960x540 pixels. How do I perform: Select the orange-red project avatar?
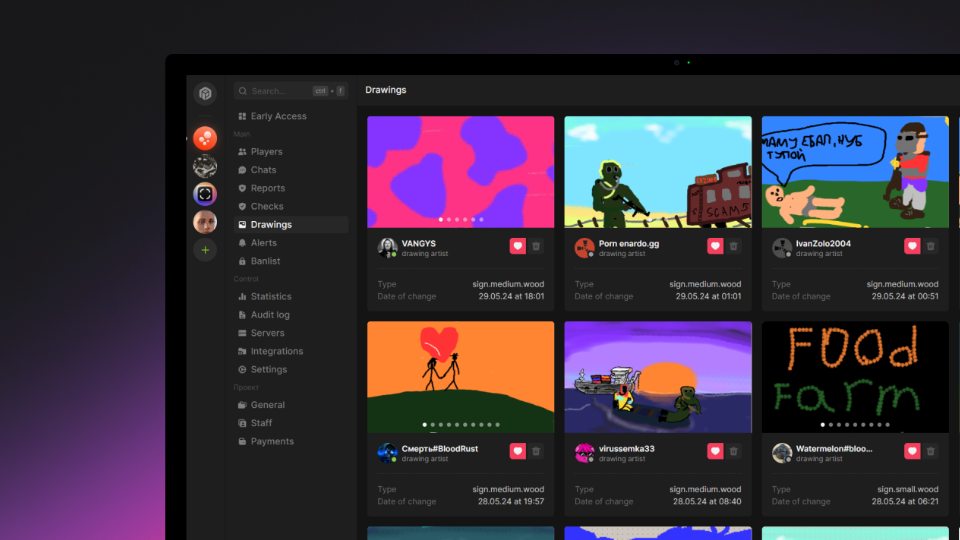point(205,138)
